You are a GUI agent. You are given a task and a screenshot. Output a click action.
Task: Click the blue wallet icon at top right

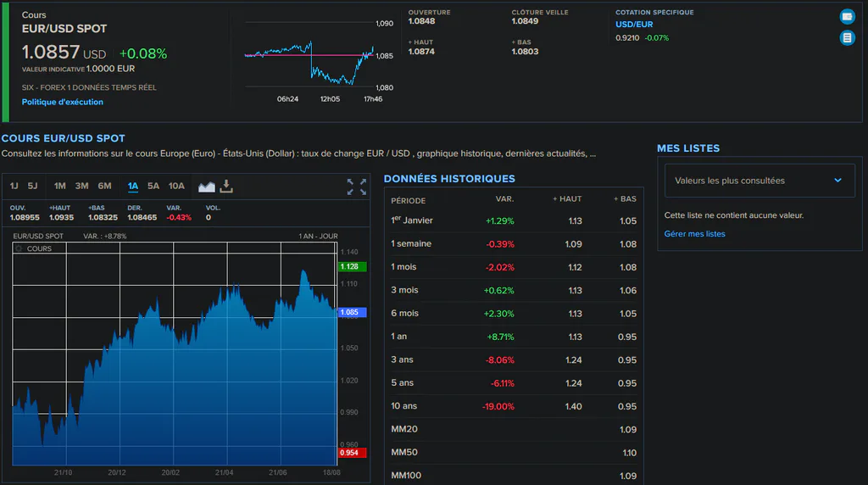[847, 17]
